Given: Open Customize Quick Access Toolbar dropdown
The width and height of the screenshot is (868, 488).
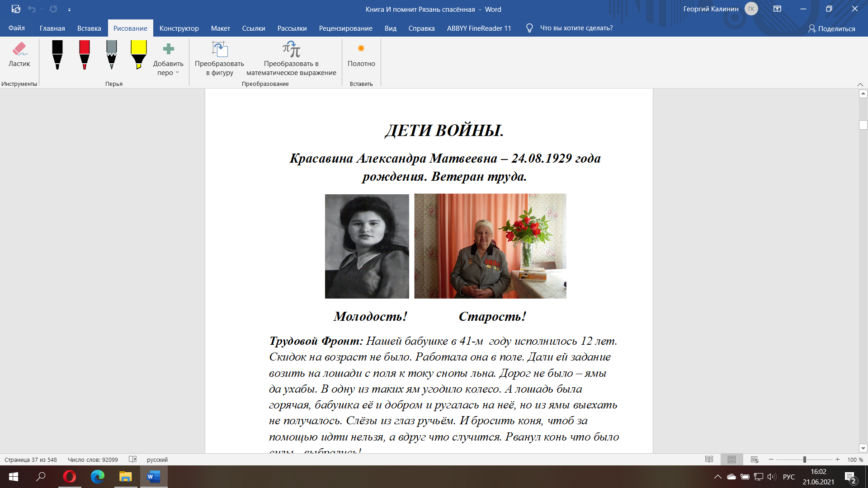Looking at the screenshot, I should pos(69,9).
